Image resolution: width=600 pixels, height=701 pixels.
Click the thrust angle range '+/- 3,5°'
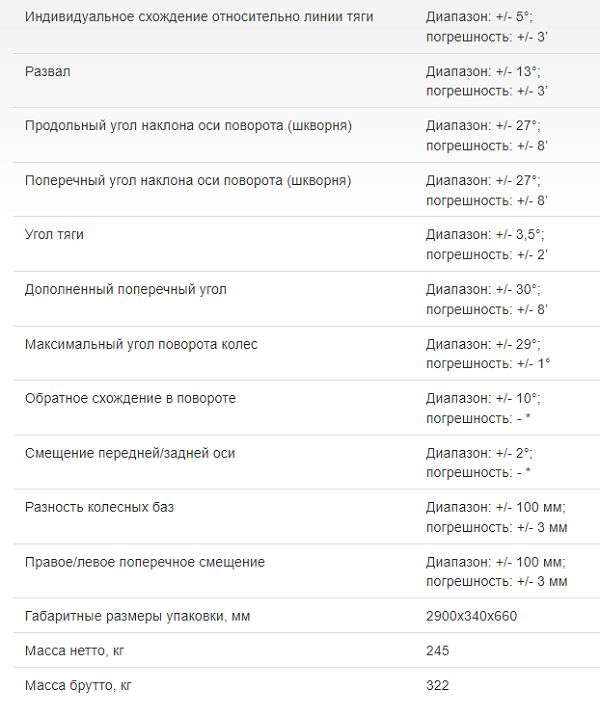pos(520,235)
